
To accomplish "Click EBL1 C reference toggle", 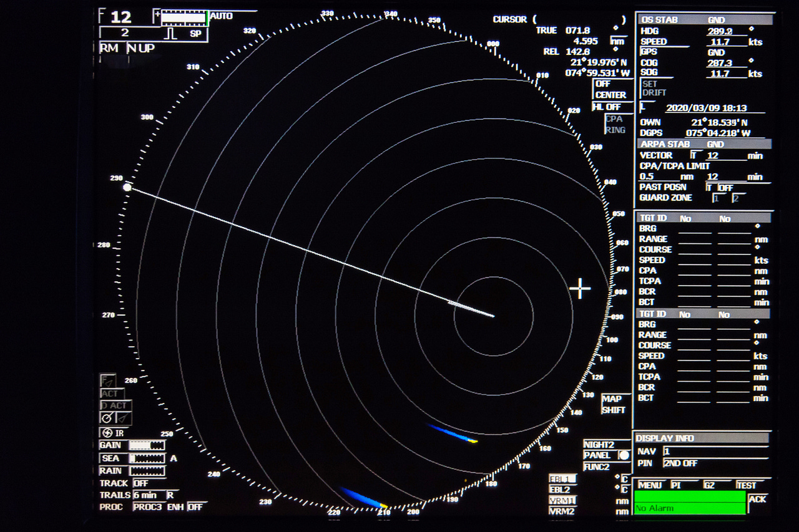I will coord(624,479).
